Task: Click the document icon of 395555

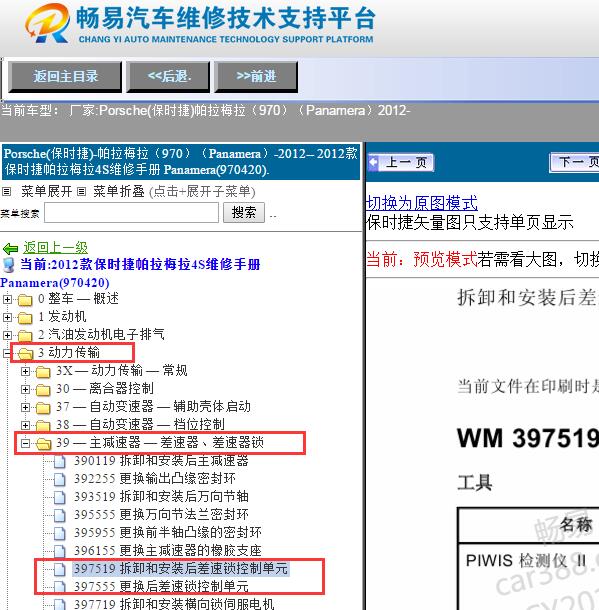Action: 60,515
